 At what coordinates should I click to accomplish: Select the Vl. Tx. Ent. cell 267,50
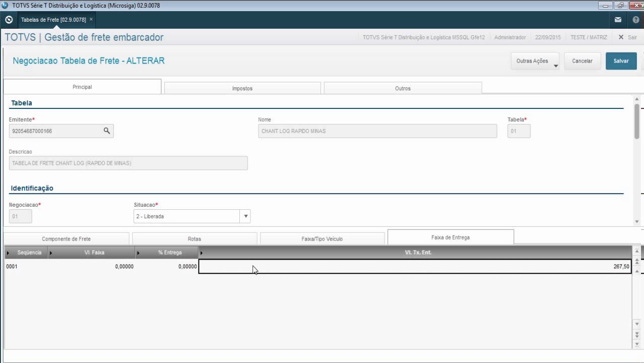tap(415, 267)
